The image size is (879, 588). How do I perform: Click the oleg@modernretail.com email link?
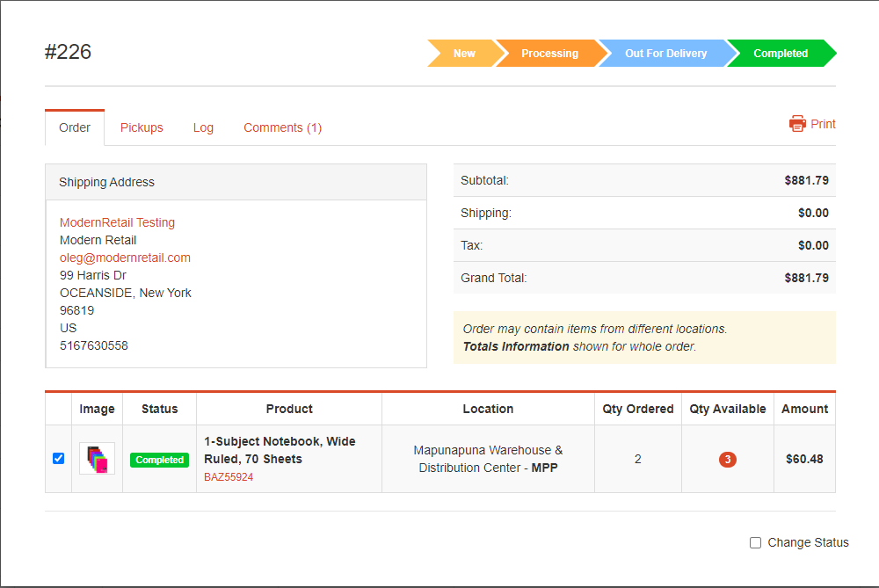point(125,258)
